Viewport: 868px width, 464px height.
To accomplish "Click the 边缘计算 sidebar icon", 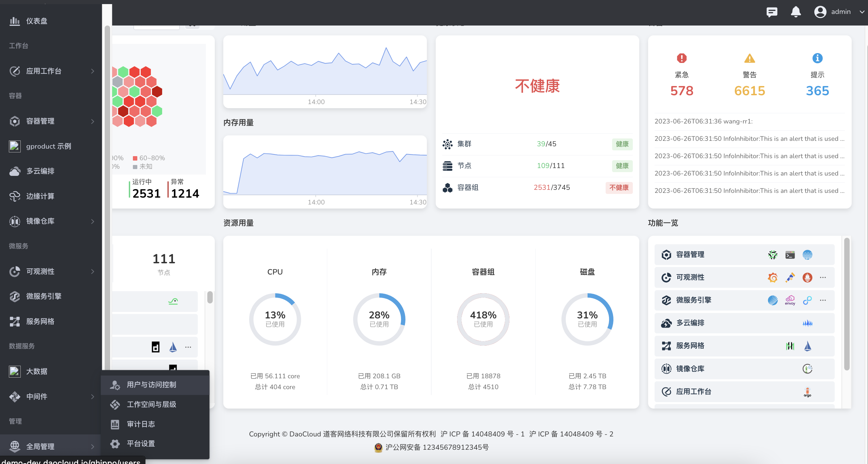I will coord(15,196).
